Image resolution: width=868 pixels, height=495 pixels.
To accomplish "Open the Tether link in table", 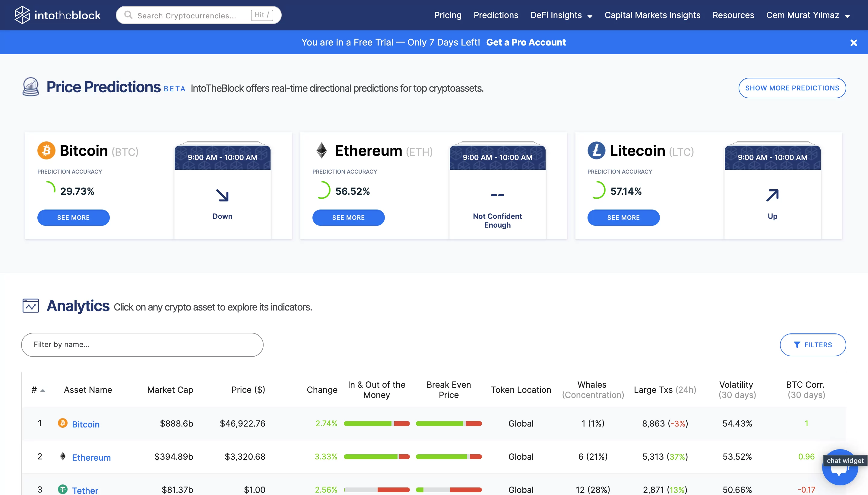I will pyautogui.click(x=85, y=490).
